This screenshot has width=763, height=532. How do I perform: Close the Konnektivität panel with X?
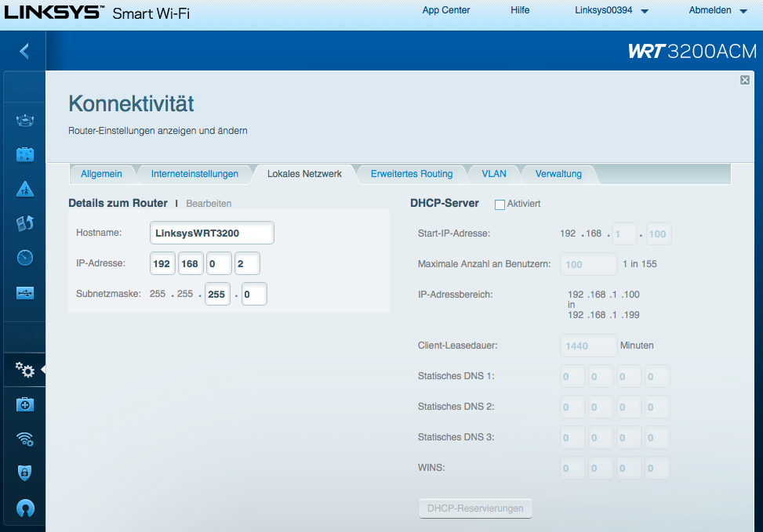coord(744,80)
